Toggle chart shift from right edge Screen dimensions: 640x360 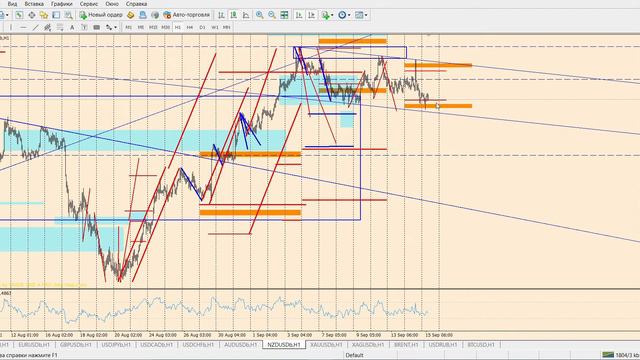point(311,15)
